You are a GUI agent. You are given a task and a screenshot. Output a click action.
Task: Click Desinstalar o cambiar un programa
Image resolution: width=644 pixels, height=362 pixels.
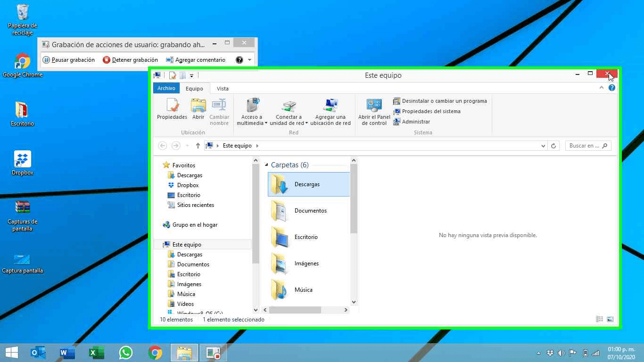coord(440,101)
